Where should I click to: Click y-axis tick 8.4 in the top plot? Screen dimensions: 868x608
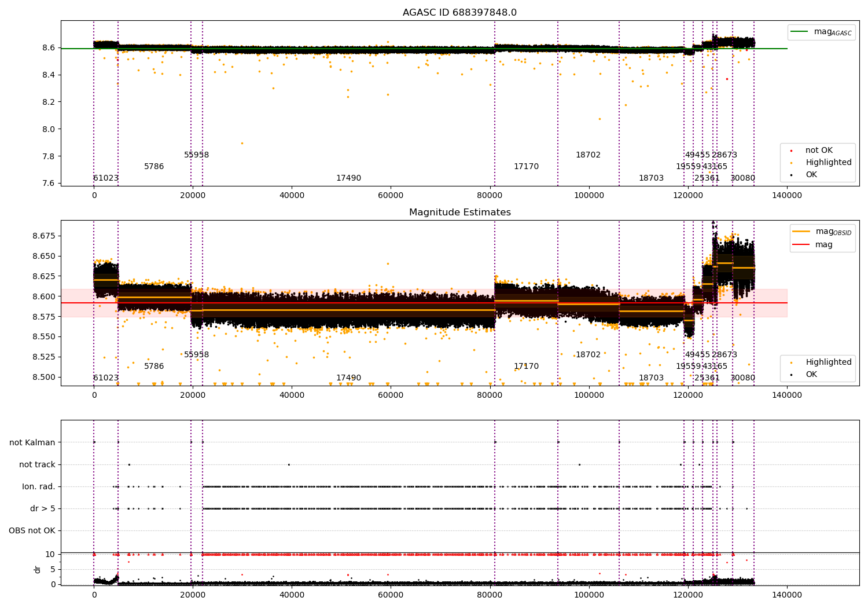49,75
